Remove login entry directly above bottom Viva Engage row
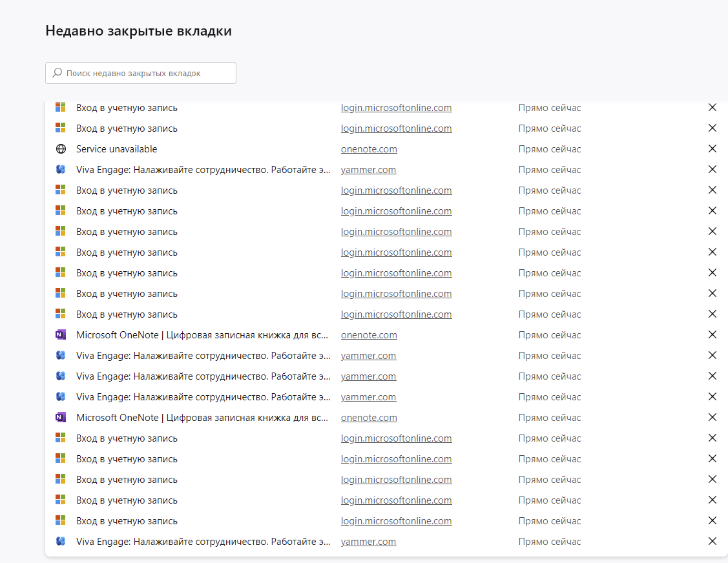Screen dimensions: 728x563 pyautogui.click(x=712, y=521)
